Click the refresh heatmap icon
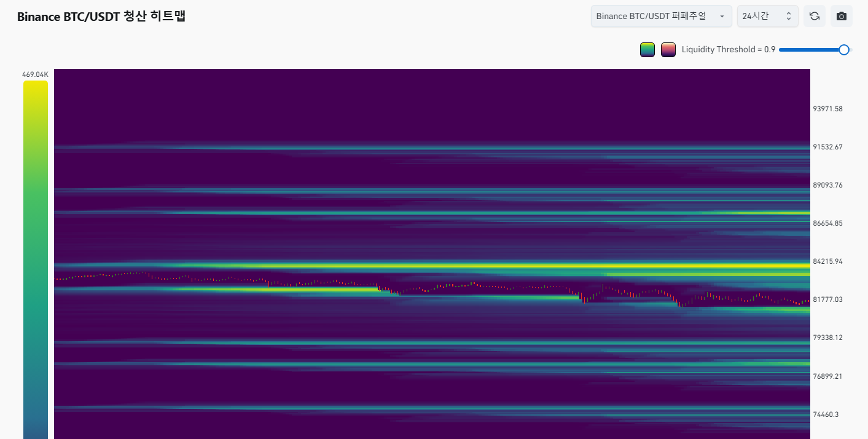Screen dimensions: 868x439 point(815,16)
